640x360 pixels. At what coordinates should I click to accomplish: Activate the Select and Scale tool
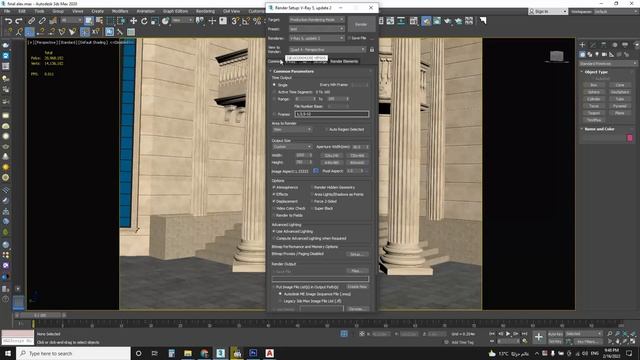coord(155,21)
